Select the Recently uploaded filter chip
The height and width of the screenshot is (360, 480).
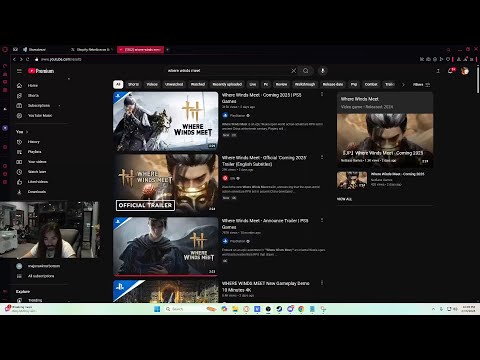pos(227,84)
